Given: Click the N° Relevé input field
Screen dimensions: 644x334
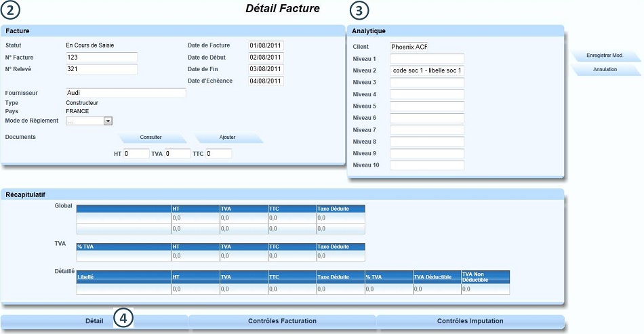Looking at the screenshot, I should [102, 69].
